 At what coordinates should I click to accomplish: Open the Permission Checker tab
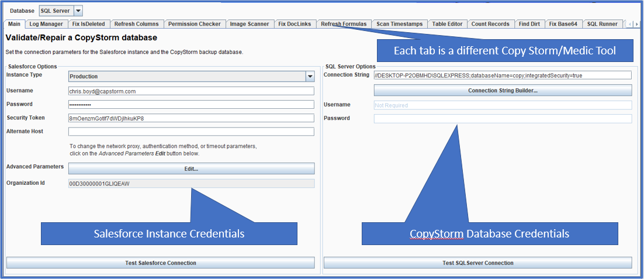(x=194, y=24)
